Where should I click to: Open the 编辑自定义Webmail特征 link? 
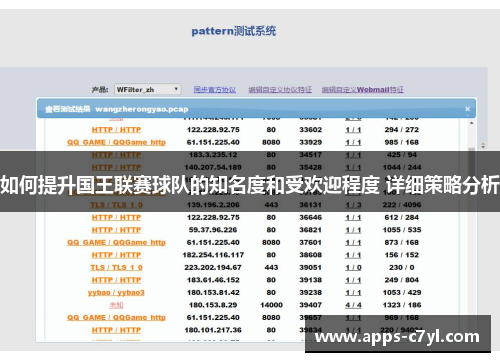[x=363, y=90]
